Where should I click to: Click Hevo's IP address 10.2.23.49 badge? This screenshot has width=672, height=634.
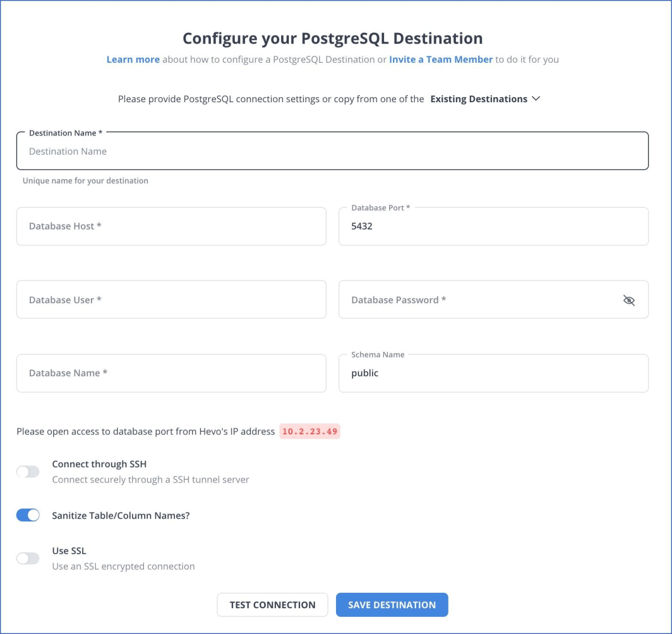pos(310,431)
